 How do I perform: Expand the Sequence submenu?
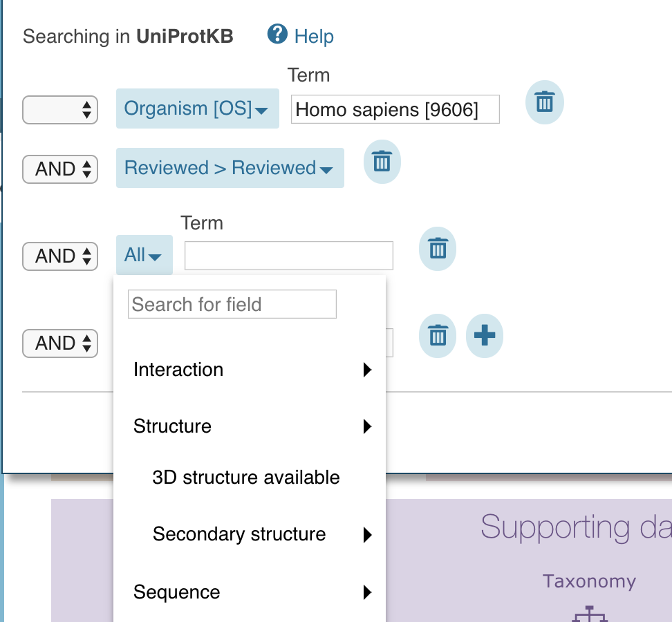click(x=177, y=592)
